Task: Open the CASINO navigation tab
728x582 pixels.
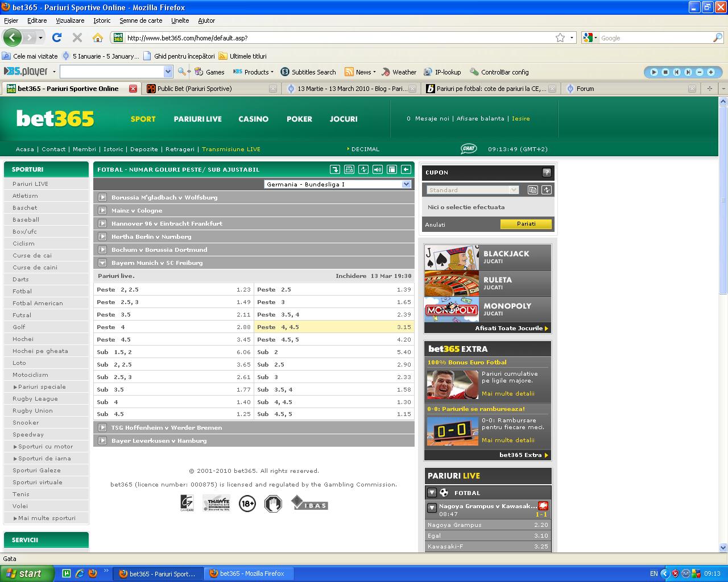Action: coord(254,119)
